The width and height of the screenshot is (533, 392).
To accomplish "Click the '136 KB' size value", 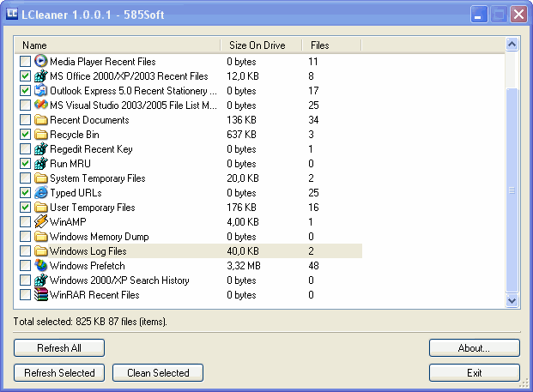I will pos(241,120).
